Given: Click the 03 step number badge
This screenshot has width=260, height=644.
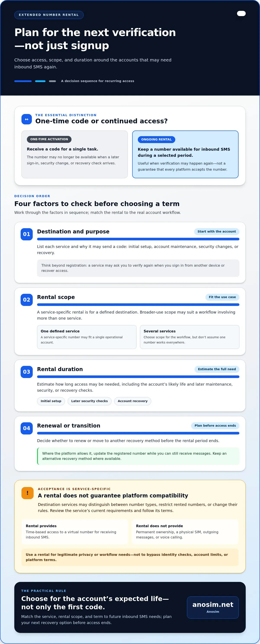Looking at the screenshot, I should pos(27,372).
